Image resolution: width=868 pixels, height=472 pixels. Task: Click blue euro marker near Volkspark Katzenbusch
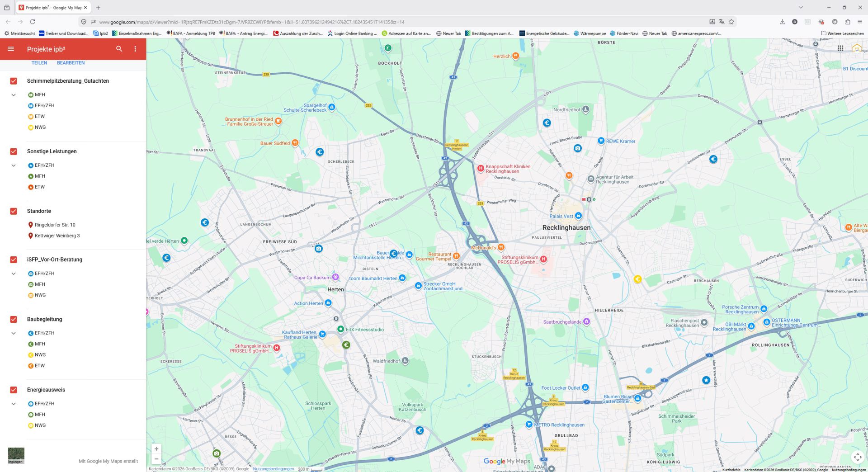tap(420, 430)
